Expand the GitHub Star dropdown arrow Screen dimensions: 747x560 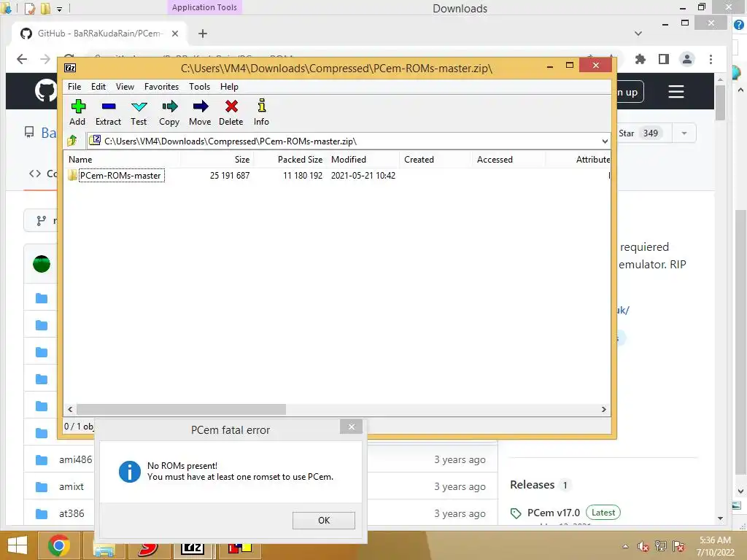(684, 133)
